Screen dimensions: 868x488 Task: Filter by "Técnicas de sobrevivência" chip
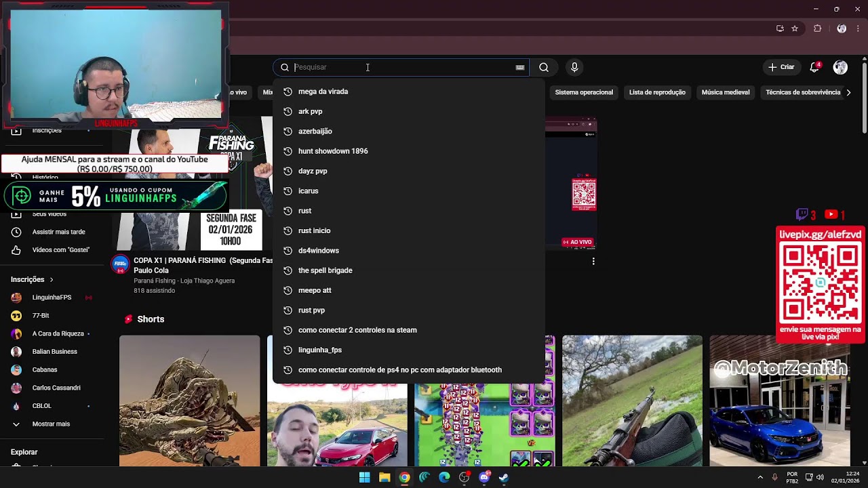[803, 92]
